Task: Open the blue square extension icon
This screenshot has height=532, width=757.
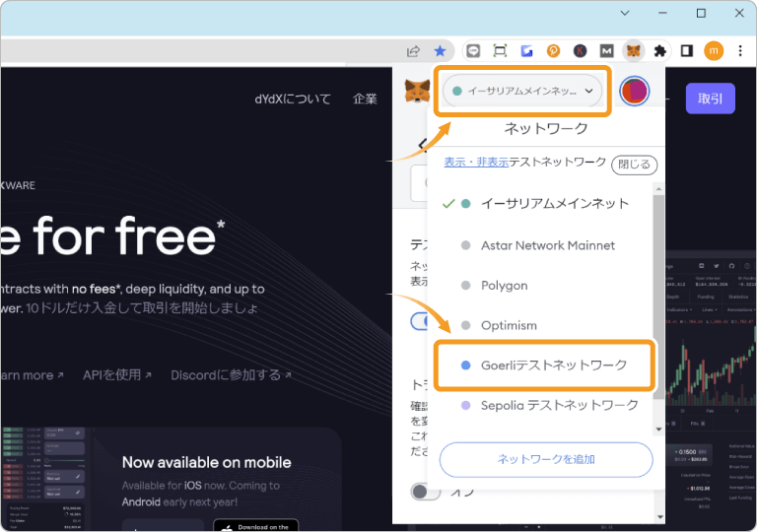Action: tap(526, 50)
